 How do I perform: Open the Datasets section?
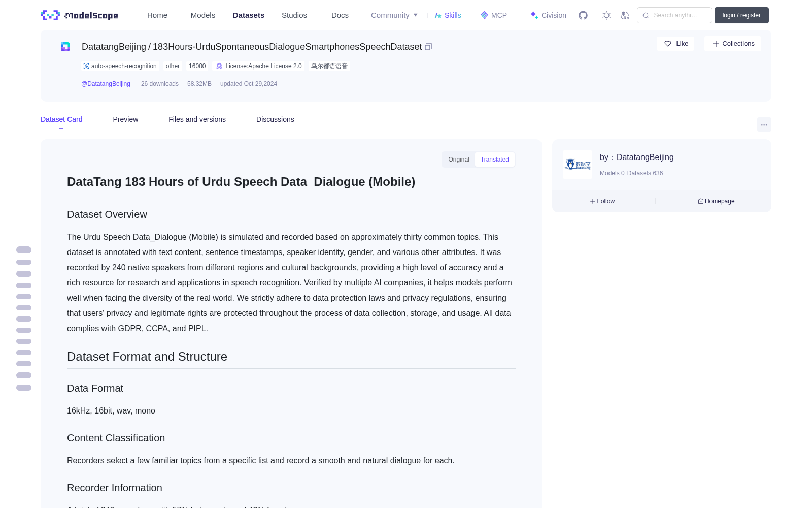point(249,15)
